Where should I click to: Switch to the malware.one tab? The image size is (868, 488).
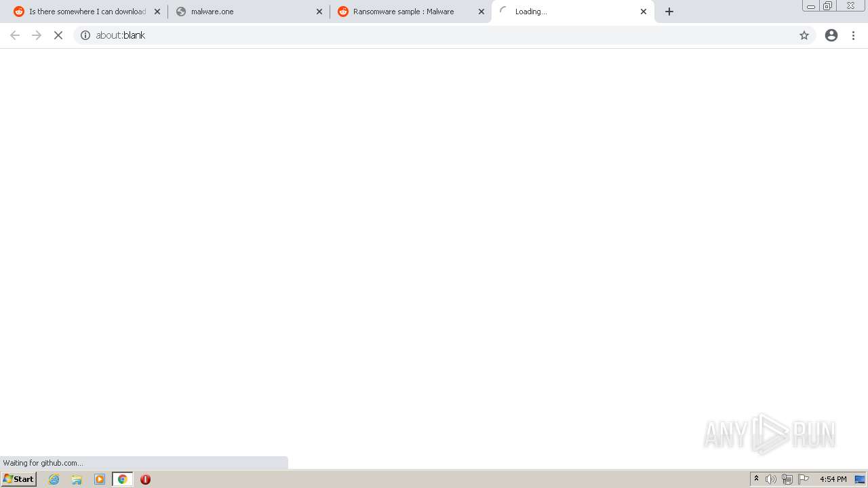point(248,12)
